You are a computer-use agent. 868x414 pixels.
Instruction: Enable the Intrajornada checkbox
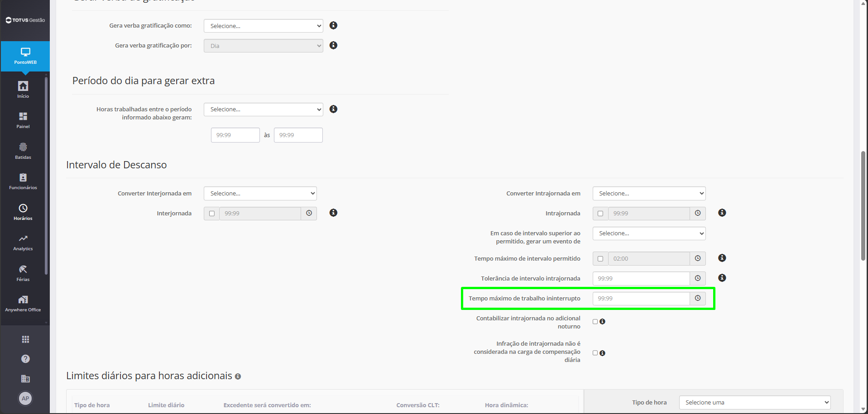click(600, 214)
